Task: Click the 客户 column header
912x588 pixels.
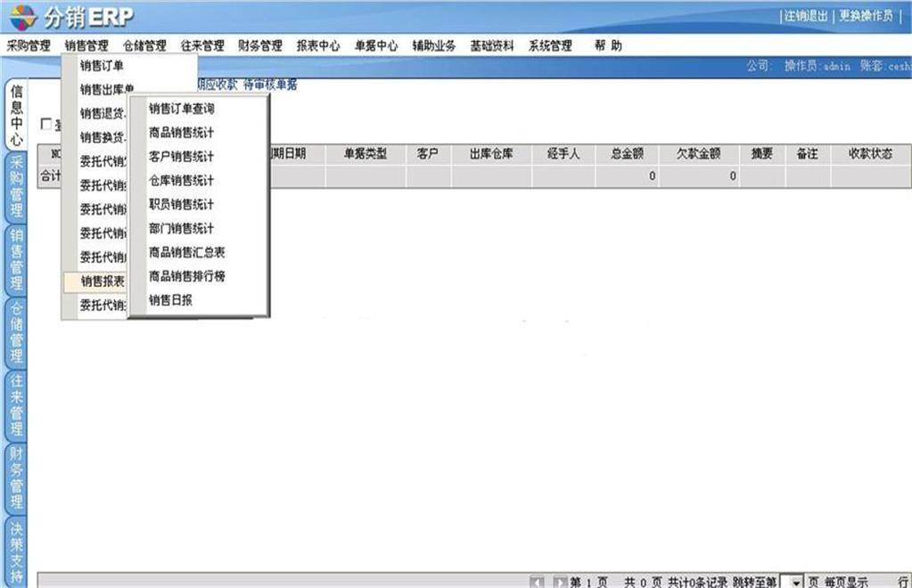Action: [428, 154]
